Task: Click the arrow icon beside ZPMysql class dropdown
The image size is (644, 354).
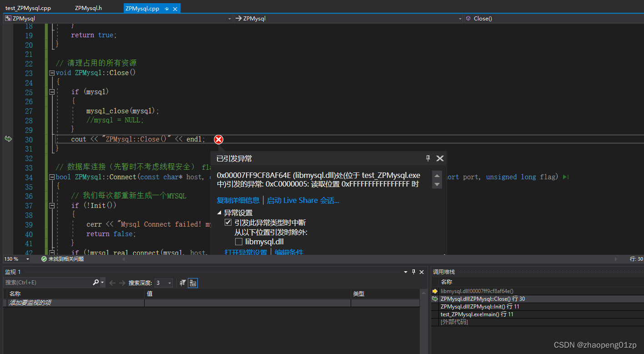Action: point(239,19)
